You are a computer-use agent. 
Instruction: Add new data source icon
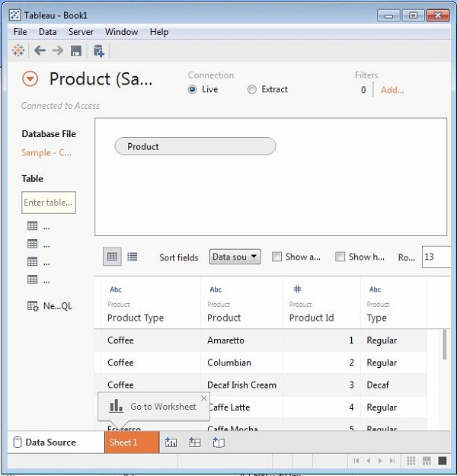tap(98, 51)
